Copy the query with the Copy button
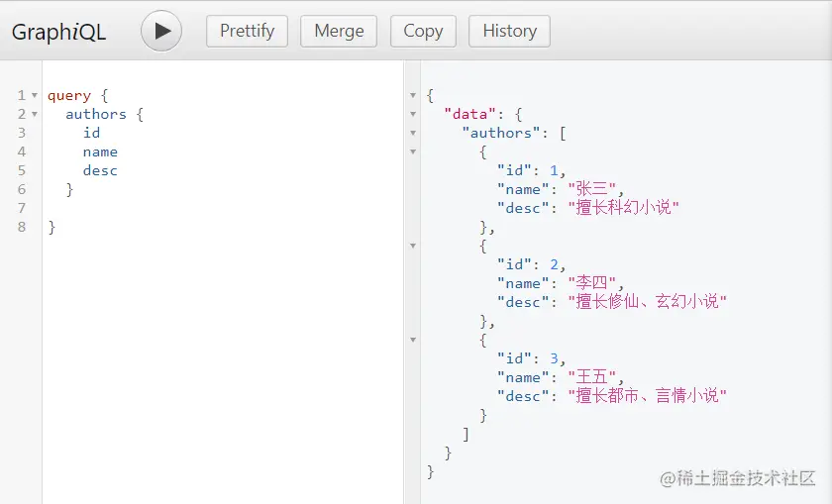The width and height of the screenshot is (832, 504). (423, 31)
